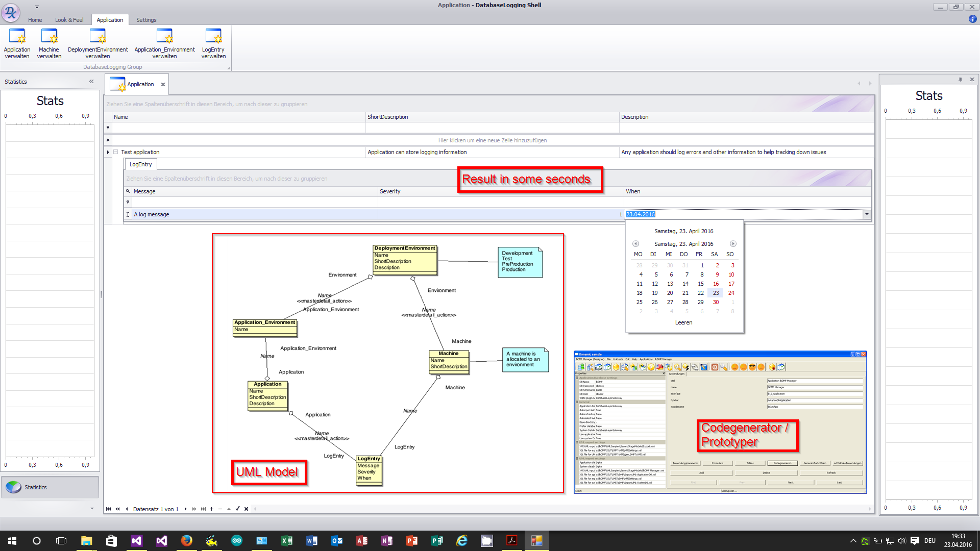Cancel edit with the X navigator icon
Viewport: 980px width, 551px height.
click(246, 509)
